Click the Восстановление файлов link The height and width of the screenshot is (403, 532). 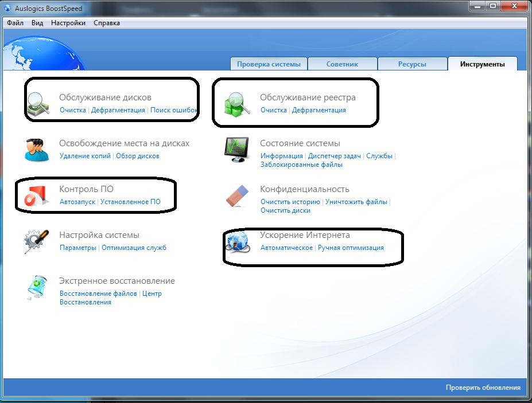click(98, 294)
